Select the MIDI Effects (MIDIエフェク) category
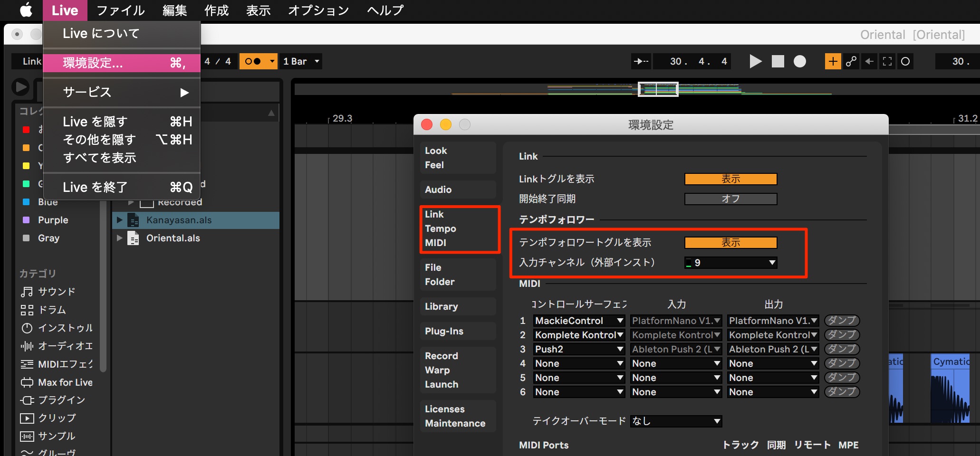Image resolution: width=980 pixels, height=456 pixels. pyautogui.click(x=57, y=364)
